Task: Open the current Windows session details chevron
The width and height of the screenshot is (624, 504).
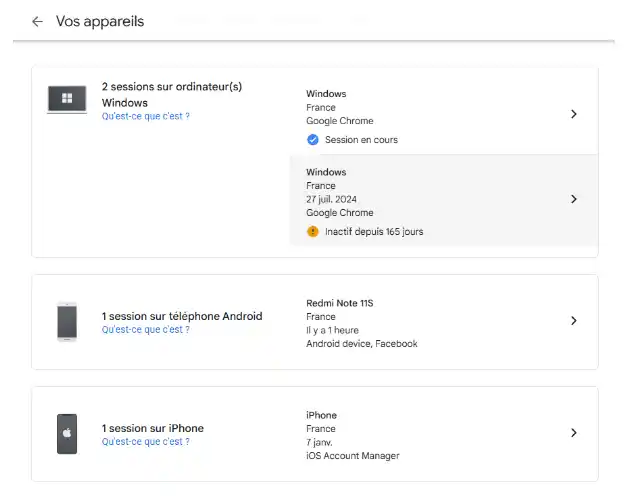Action: (573, 114)
